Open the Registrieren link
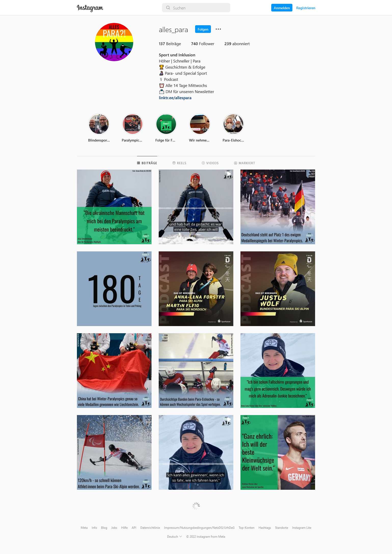Screen dimensions: 392x554 (306, 8)
